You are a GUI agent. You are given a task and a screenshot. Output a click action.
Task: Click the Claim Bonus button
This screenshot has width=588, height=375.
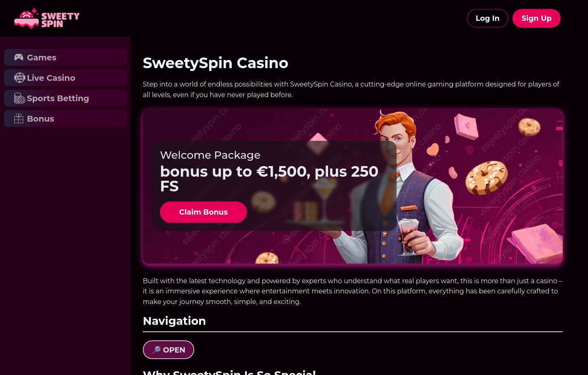click(203, 212)
